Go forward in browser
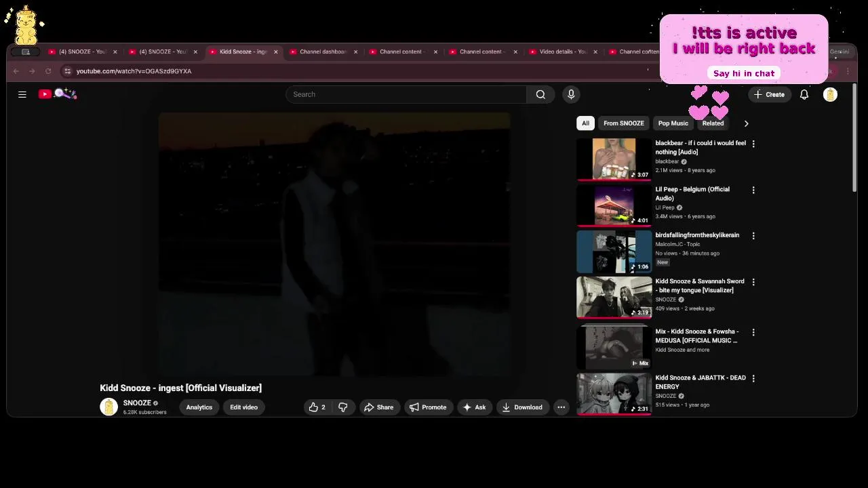 32,71
